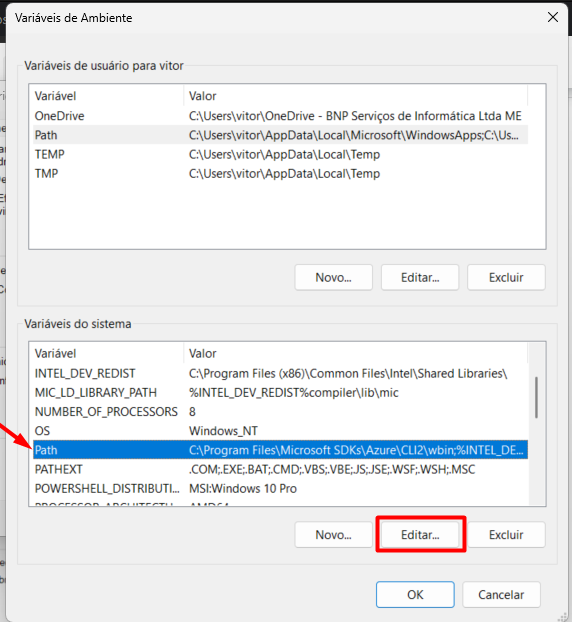
Task: Close the Variáveis de Ambiente dialog
Action: point(553,17)
